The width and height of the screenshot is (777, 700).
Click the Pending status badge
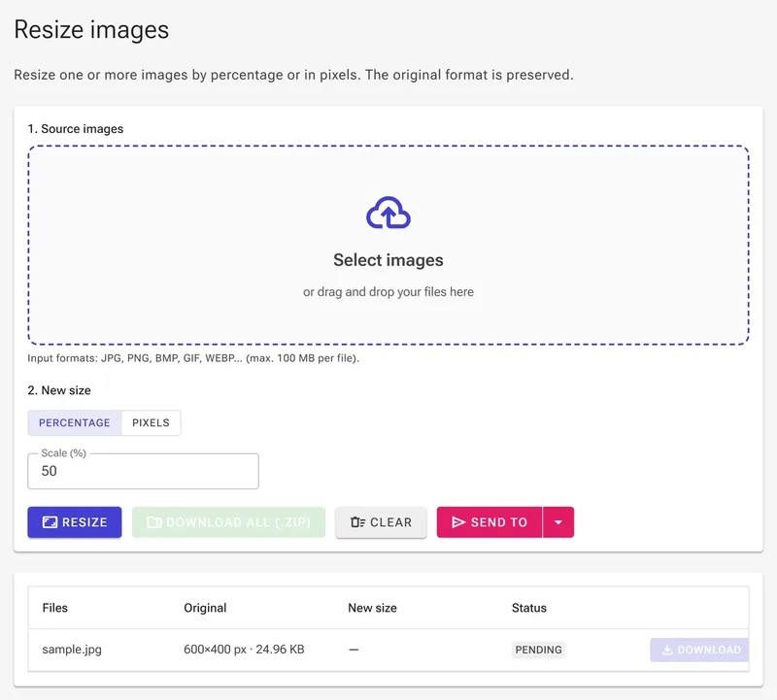click(x=538, y=650)
